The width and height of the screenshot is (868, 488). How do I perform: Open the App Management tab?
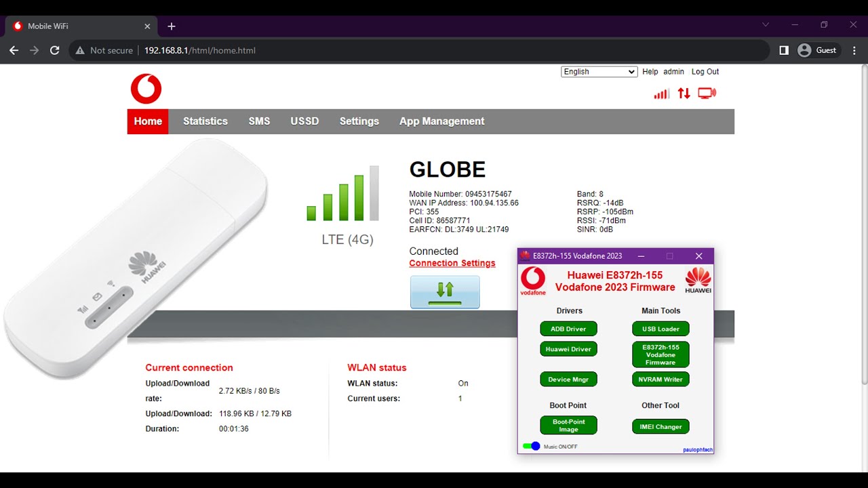pos(442,121)
